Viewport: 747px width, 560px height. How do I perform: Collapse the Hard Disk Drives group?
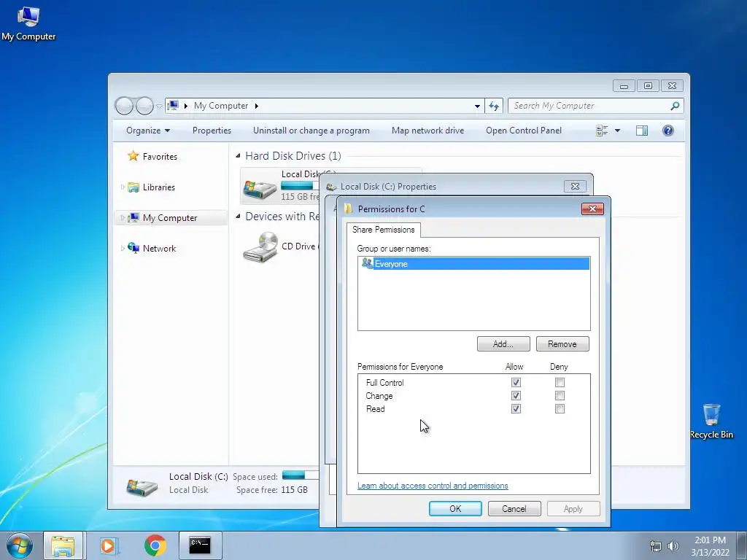pyautogui.click(x=238, y=156)
